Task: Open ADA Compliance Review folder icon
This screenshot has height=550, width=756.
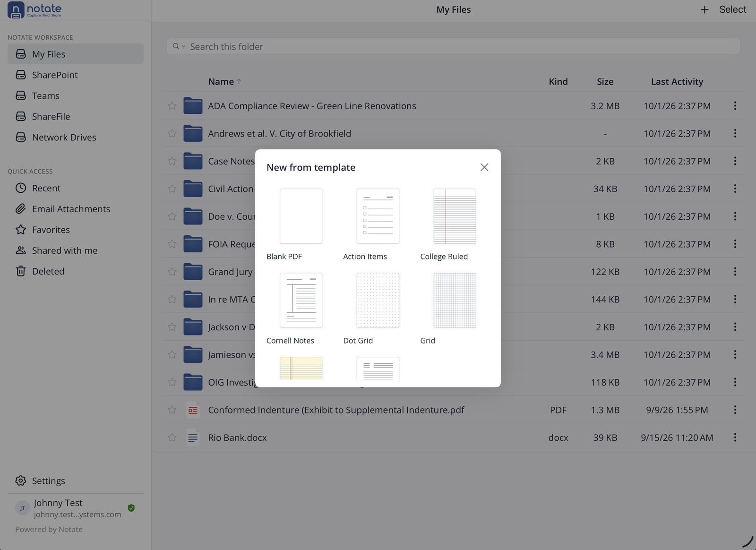Action: pyautogui.click(x=193, y=106)
